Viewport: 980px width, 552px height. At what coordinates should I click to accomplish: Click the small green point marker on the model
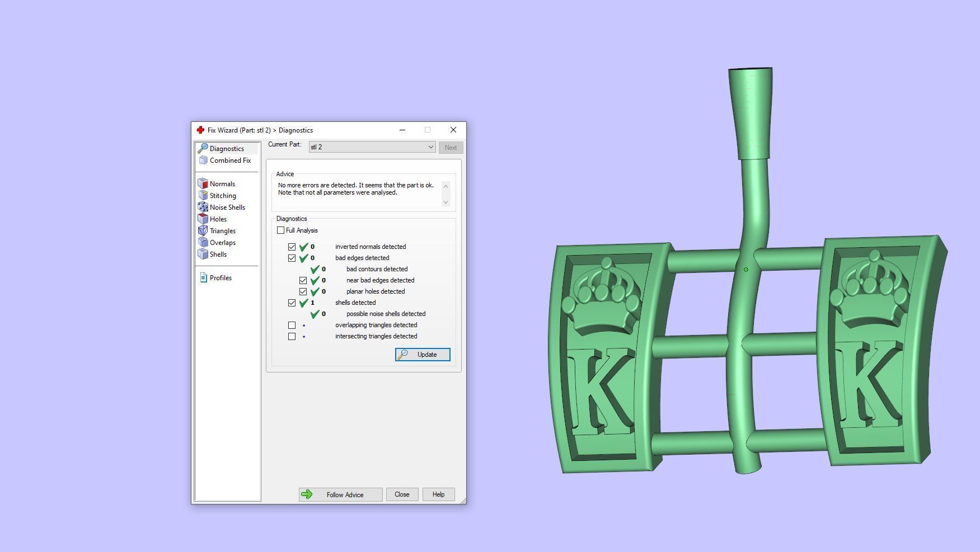(745, 270)
